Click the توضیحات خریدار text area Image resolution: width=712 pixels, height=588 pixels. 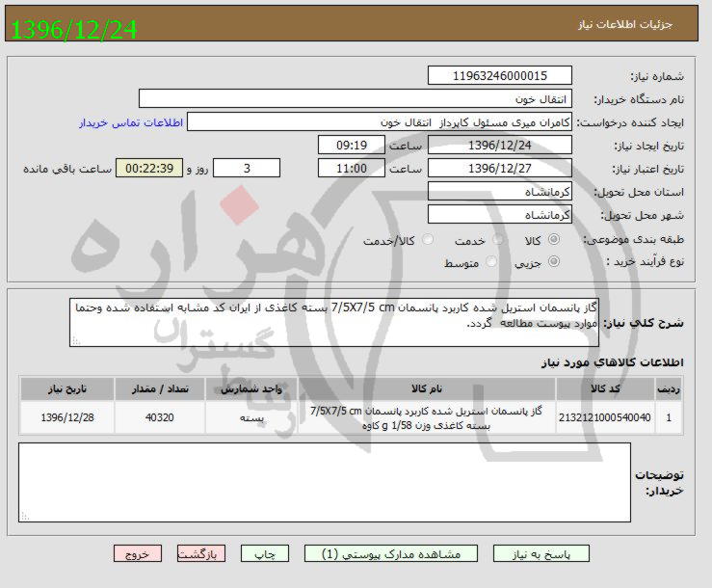pyautogui.click(x=325, y=483)
